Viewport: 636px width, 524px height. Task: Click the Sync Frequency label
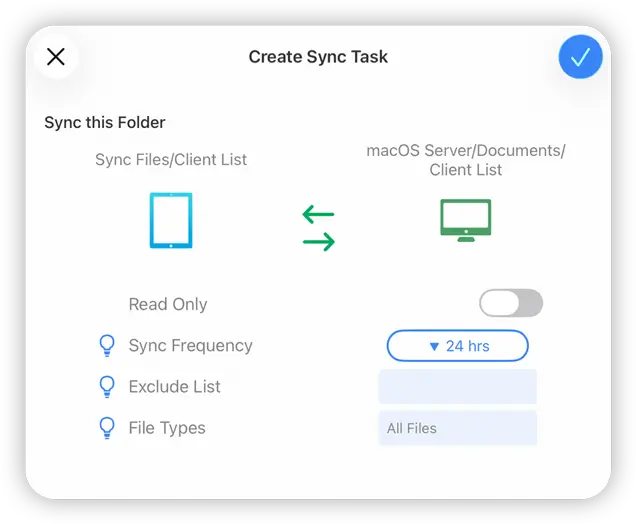coord(190,346)
